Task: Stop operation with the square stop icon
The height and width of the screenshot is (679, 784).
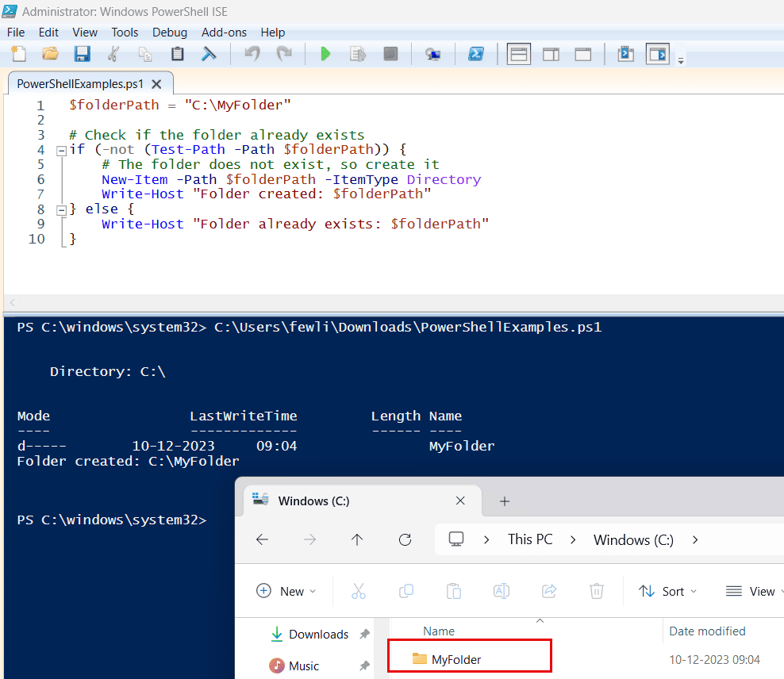Action: pos(390,53)
